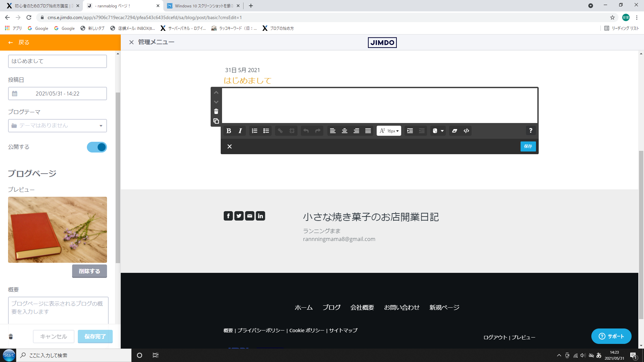Switch to the Windows 10 screenshot browser tab

203,6
